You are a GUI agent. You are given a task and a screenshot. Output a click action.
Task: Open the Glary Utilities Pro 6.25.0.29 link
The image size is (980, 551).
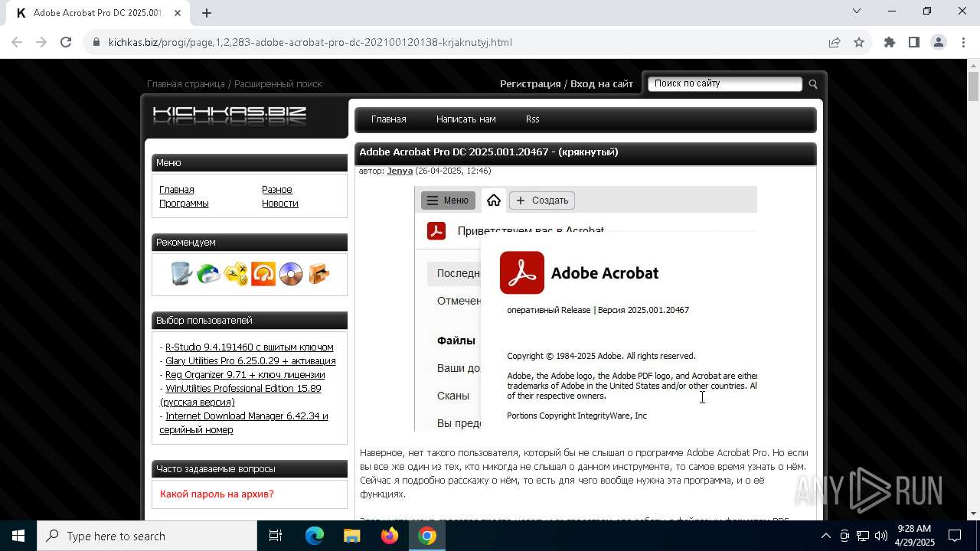click(x=250, y=361)
